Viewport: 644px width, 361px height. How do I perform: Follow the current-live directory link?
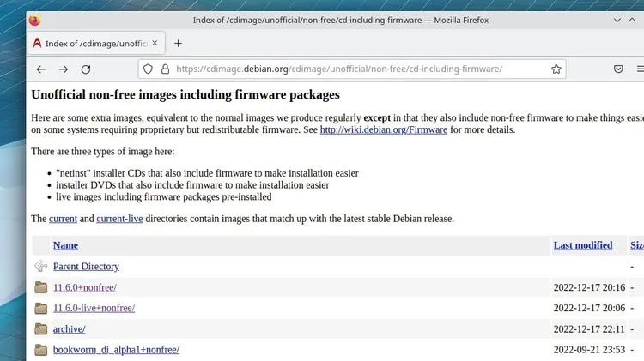coord(119,219)
